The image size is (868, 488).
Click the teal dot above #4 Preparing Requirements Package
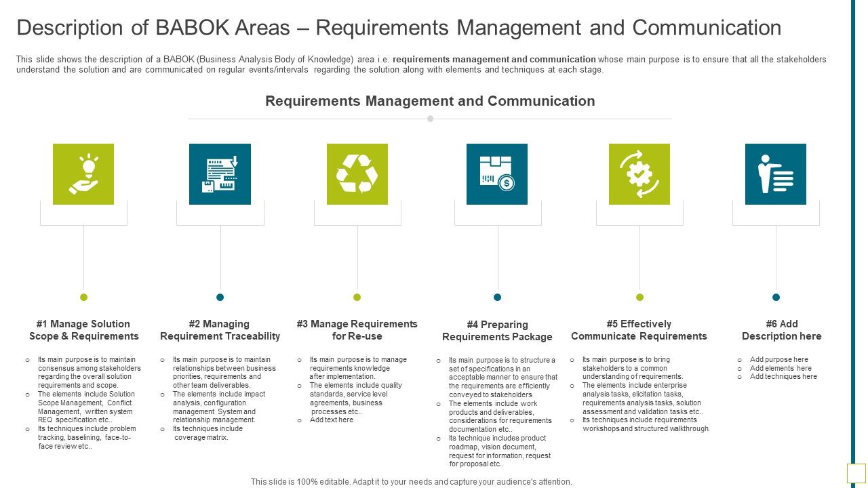pyautogui.click(x=497, y=297)
